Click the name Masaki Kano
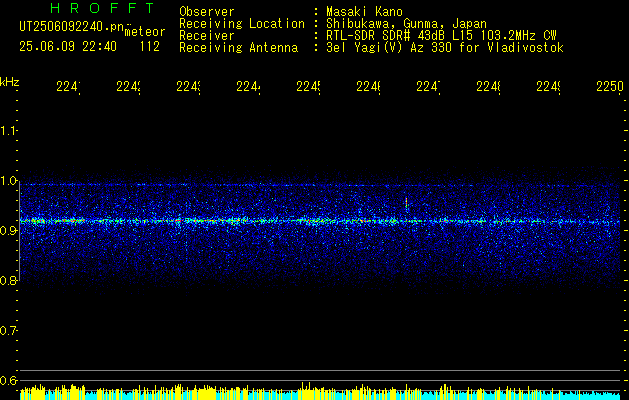This screenshot has width=629, height=400. 364,12
